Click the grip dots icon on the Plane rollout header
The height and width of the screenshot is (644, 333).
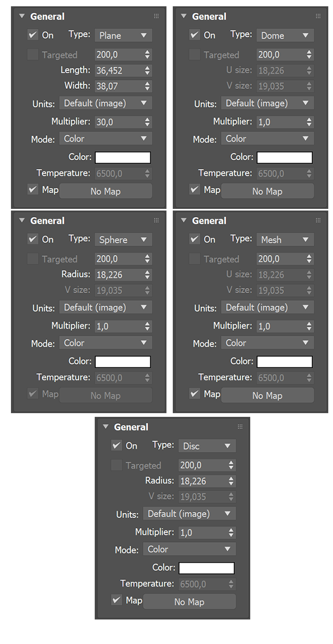(x=156, y=16)
